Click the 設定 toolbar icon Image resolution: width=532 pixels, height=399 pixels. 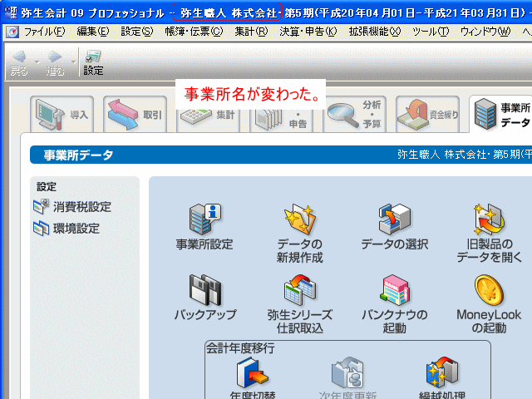tap(93, 63)
